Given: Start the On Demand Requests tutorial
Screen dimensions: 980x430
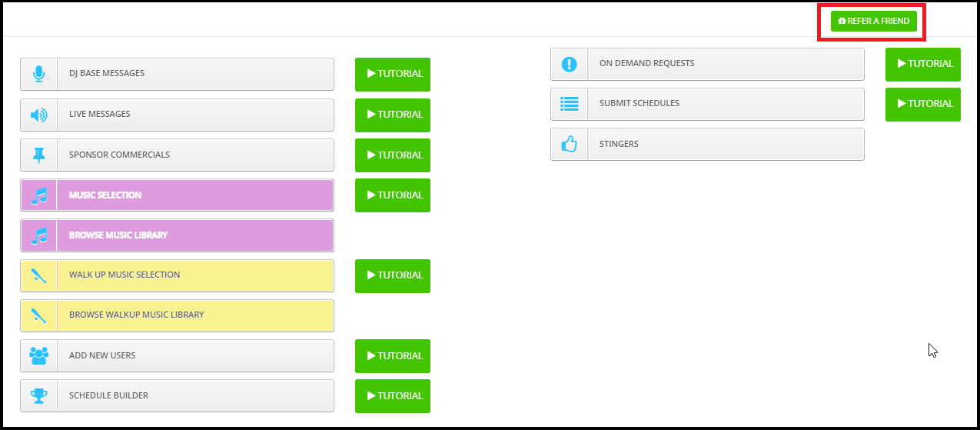Looking at the screenshot, I should click(923, 64).
